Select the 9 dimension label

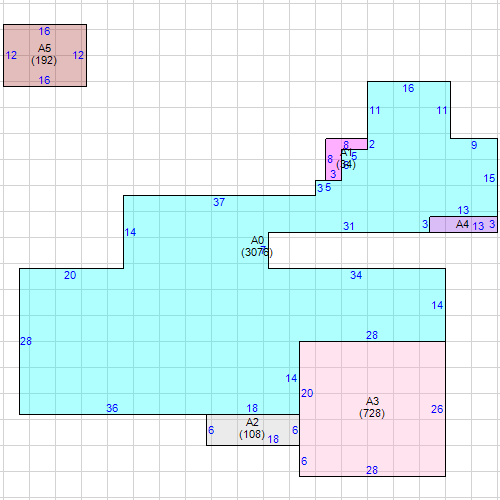(x=474, y=145)
